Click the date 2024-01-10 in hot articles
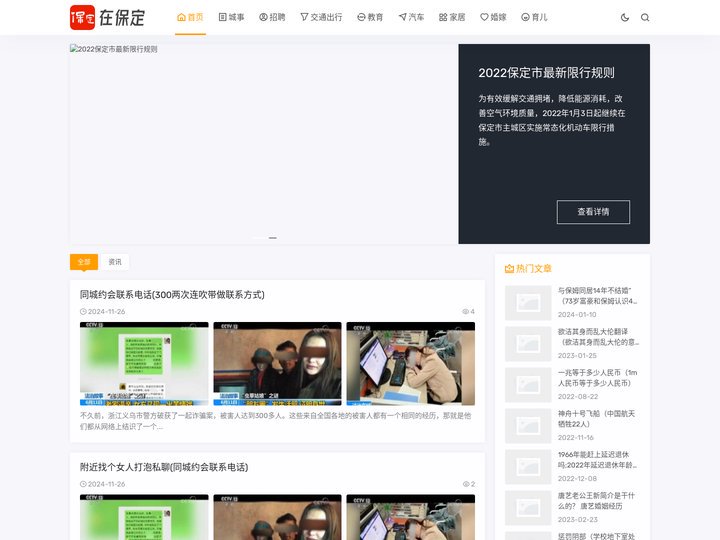Screen dimensions: 720x540 pyautogui.click(x=577, y=315)
